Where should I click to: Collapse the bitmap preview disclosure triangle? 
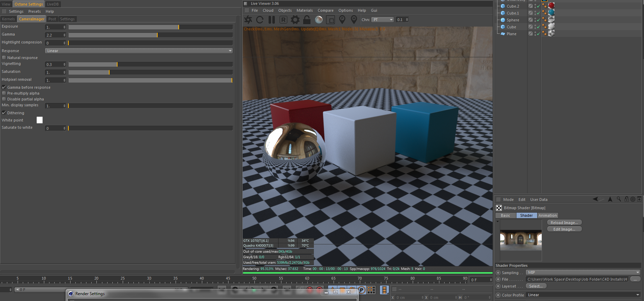click(x=497, y=222)
